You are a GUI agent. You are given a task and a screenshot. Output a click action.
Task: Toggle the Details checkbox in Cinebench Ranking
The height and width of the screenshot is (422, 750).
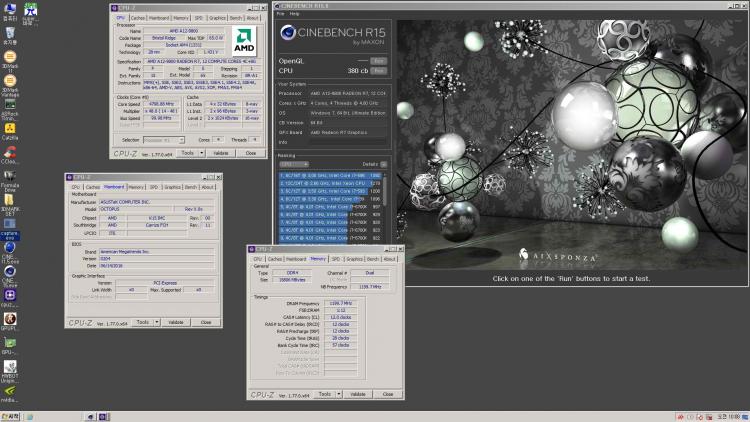(383, 164)
